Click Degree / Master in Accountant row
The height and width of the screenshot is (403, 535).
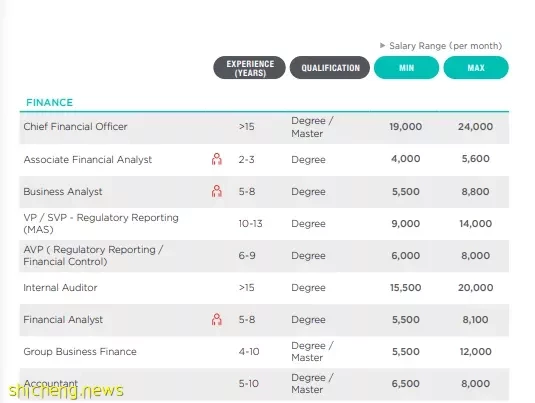point(312,384)
